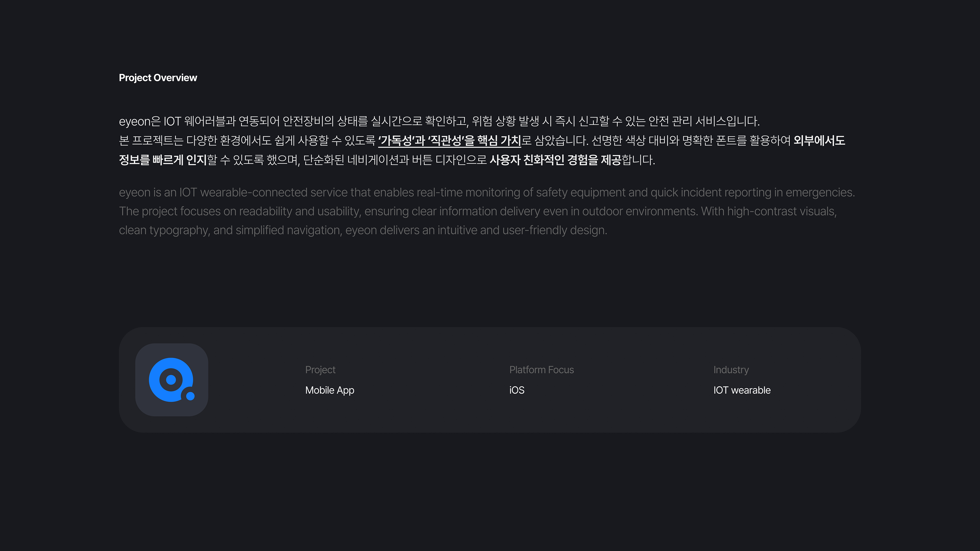The height and width of the screenshot is (551, 980).
Task: Click the first Korean sentence starting 'eyeon은 IOT'
Action: coord(439,121)
